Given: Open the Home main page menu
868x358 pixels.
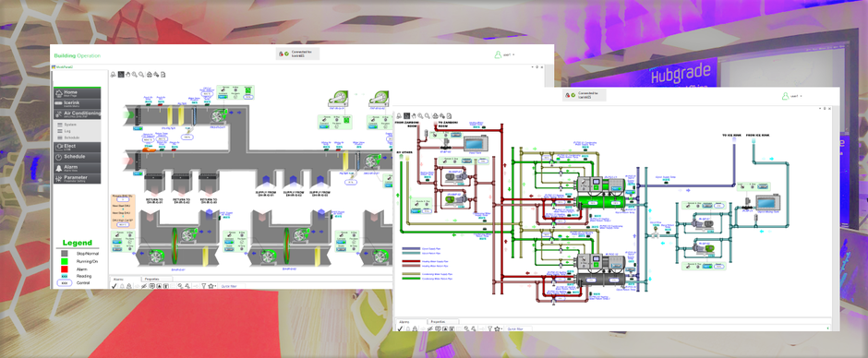Looking at the screenshot, I should pos(77,93).
